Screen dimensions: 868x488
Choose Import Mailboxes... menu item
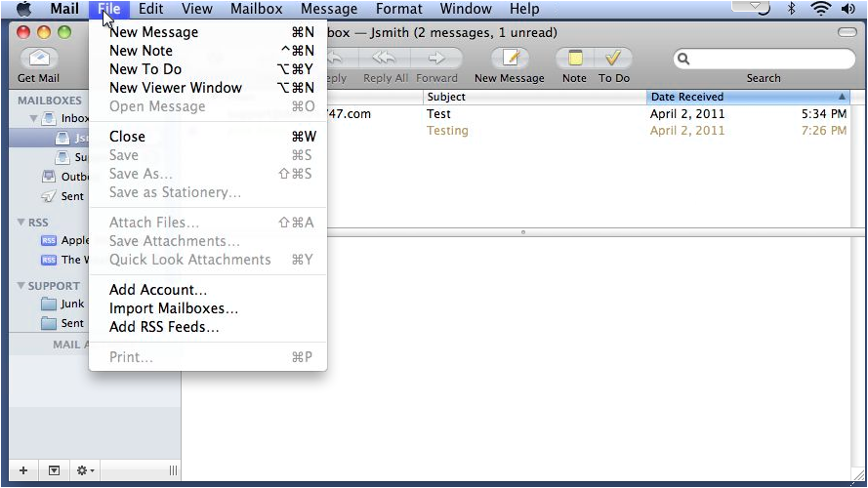[x=208, y=308]
